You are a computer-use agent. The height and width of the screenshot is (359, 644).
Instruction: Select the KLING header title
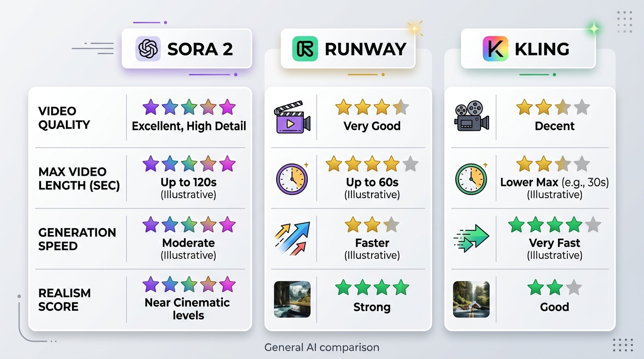click(x=542, y=49)
